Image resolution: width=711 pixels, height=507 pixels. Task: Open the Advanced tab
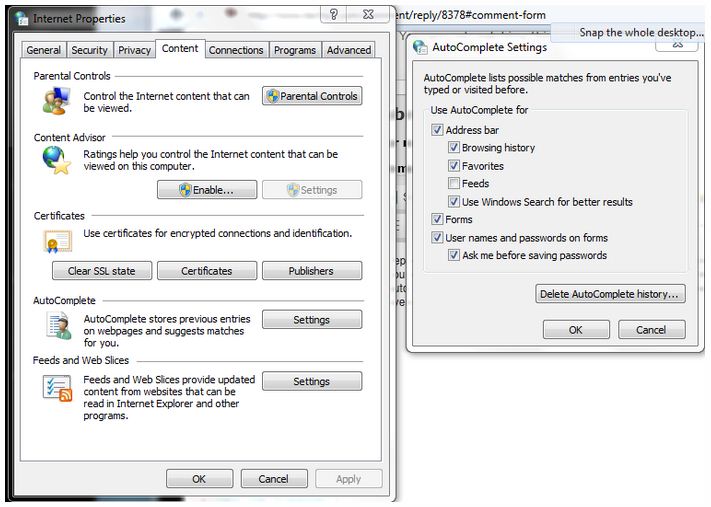348,50
